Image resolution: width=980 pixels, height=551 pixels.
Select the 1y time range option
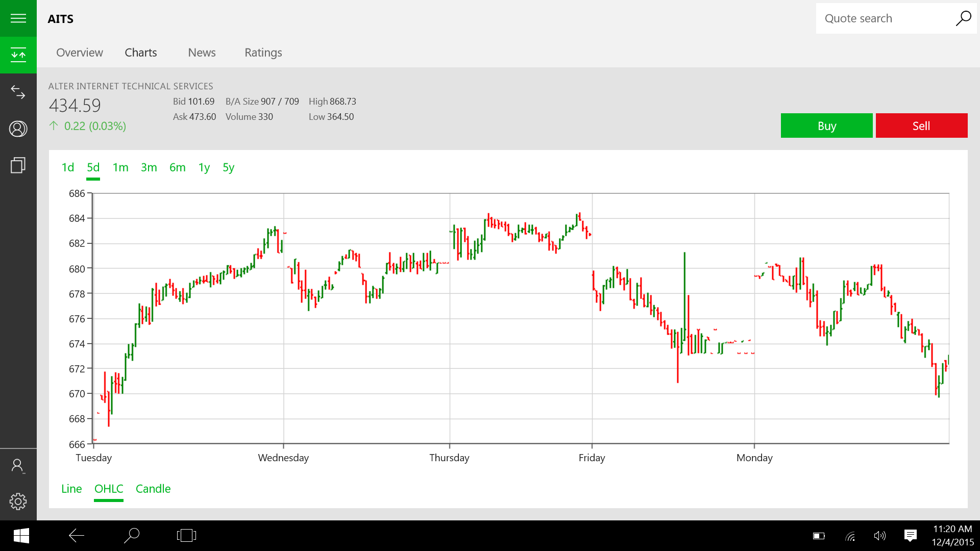coord(204,167)
